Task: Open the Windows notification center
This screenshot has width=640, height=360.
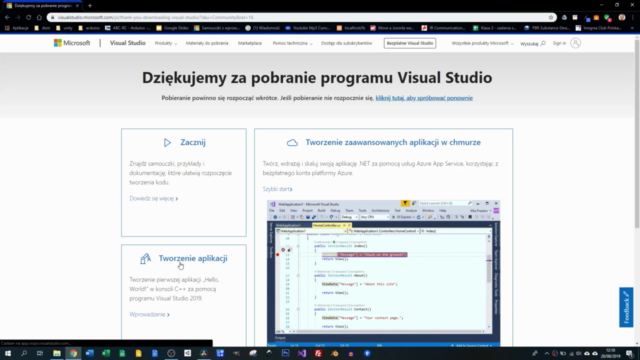Action: click(630, 353)
